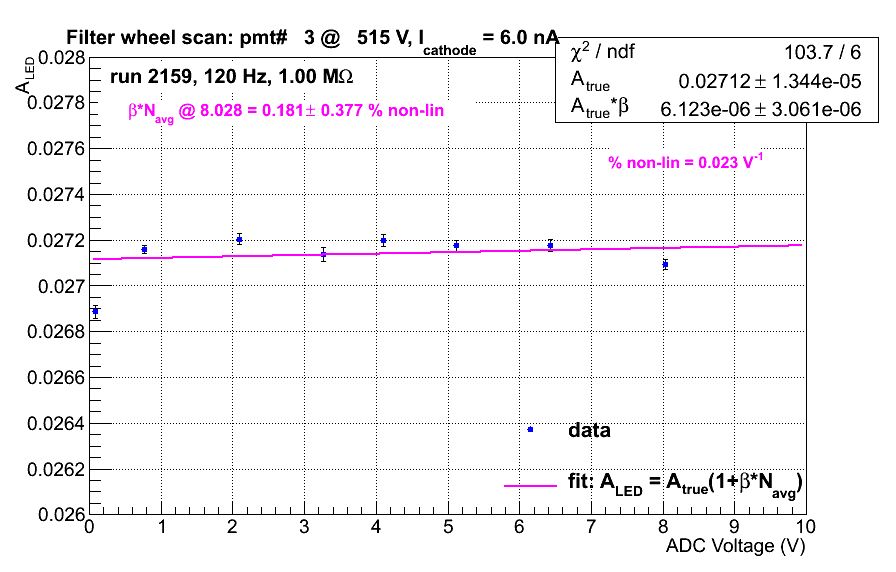Click y-axis label 0.026
This screenshot has height=572, width=896.
coord(61,514)
